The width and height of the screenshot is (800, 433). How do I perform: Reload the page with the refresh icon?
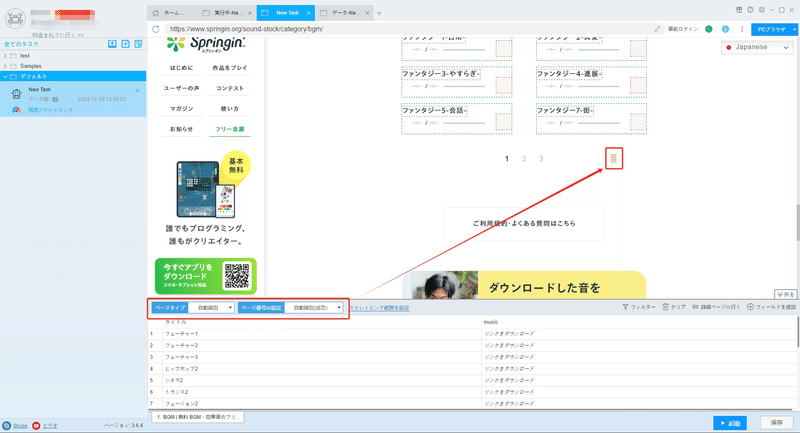(x=156, y=29)
